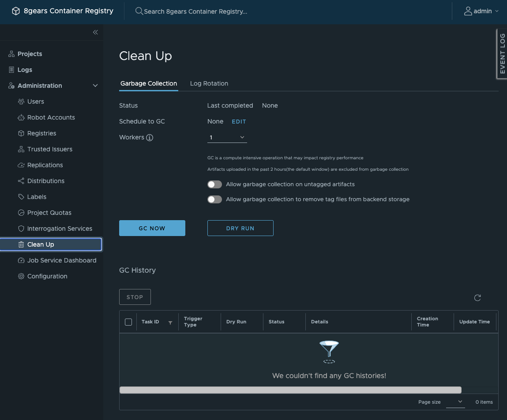The image size is (507, 420).
Task: Open Job Service Dashboard
Action: [62, 260]
